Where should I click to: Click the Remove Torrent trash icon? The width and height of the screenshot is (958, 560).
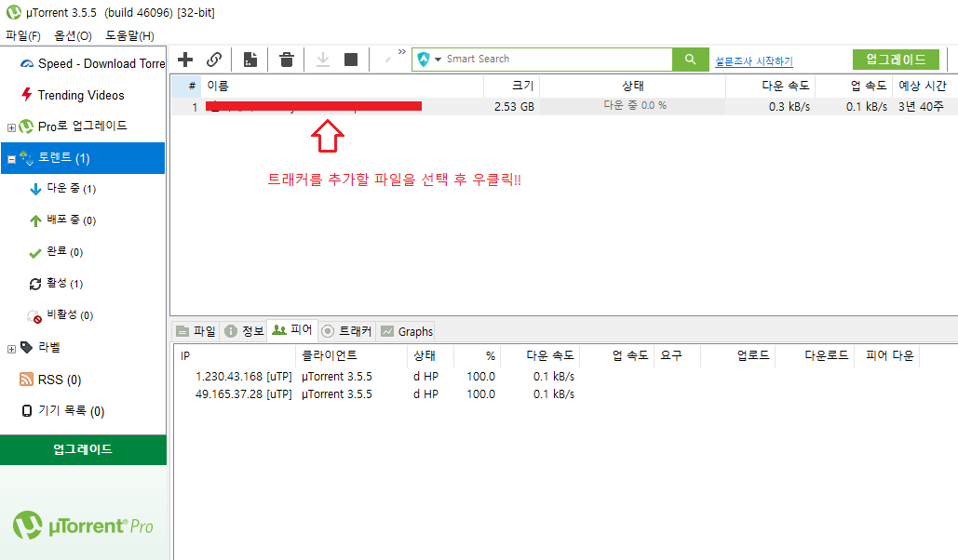287,60
